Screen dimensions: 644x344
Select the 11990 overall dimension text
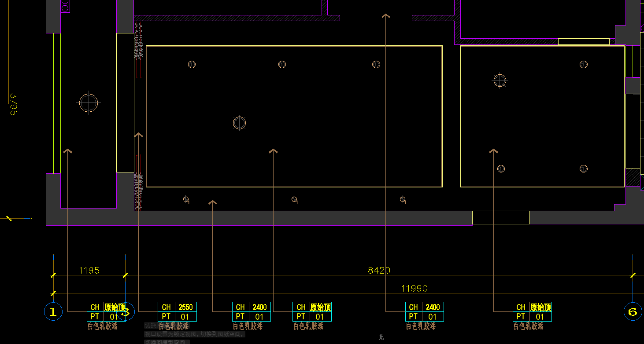tap(415, 289)
